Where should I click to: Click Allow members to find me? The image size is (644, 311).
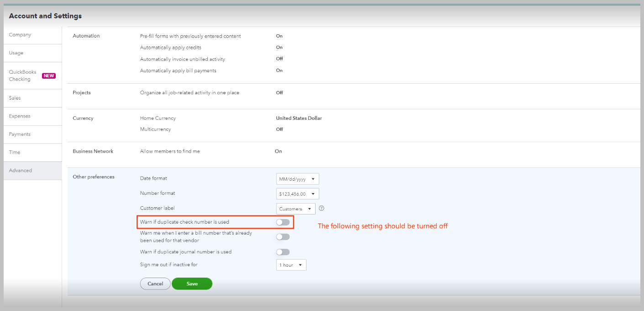coord(170,151)
